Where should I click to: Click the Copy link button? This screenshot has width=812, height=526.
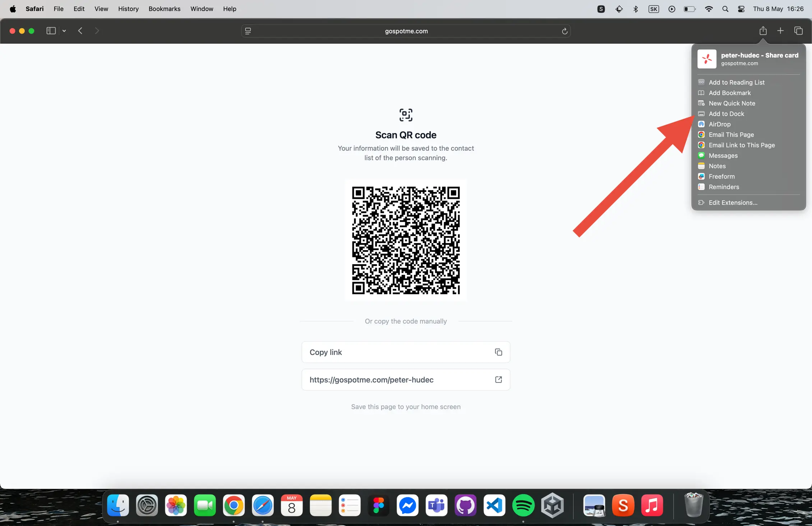(x=406, y=352)
